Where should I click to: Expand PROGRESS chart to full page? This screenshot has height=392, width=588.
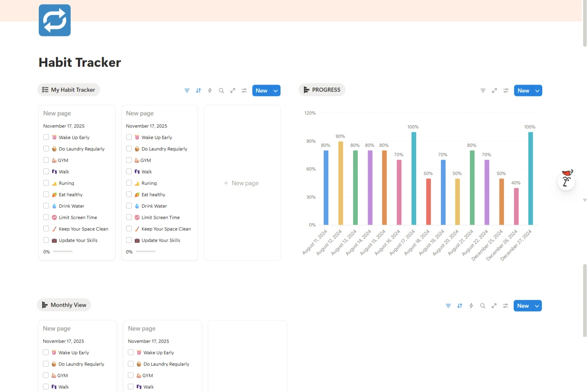[494, 91]
